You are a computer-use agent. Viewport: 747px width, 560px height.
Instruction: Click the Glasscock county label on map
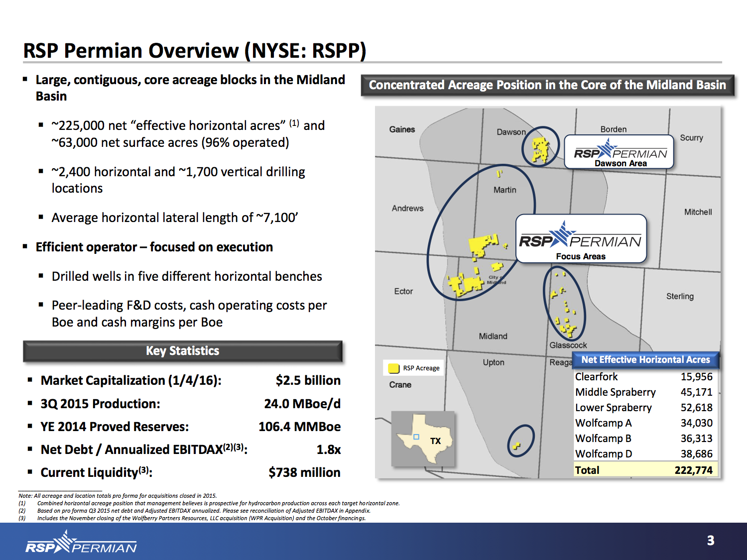568,345
